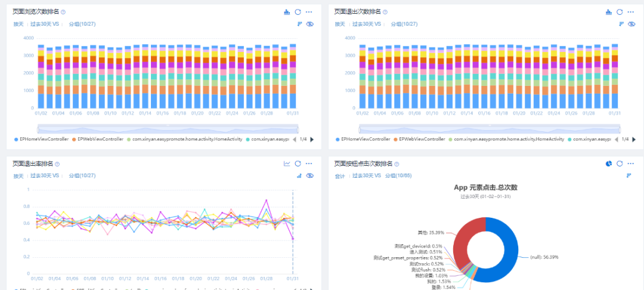Open more options menu in 页面退出率排名 panel
Viewport: 644px width, 290px height.
click(309, 163)
